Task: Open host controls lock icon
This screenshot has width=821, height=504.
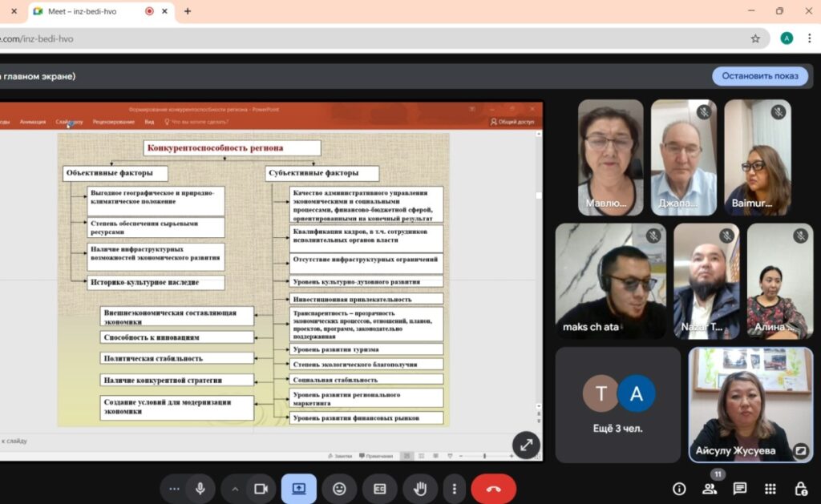Action: 800,489
